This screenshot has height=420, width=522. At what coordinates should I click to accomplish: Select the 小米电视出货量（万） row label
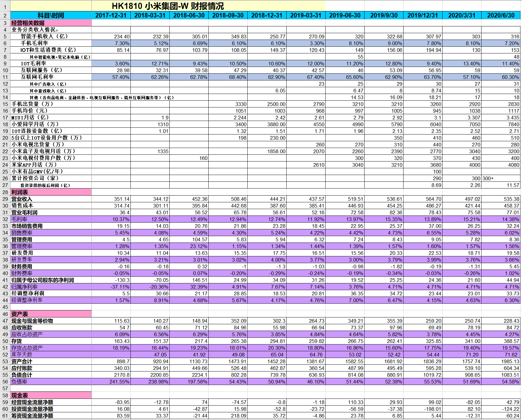tap(51, 145)
